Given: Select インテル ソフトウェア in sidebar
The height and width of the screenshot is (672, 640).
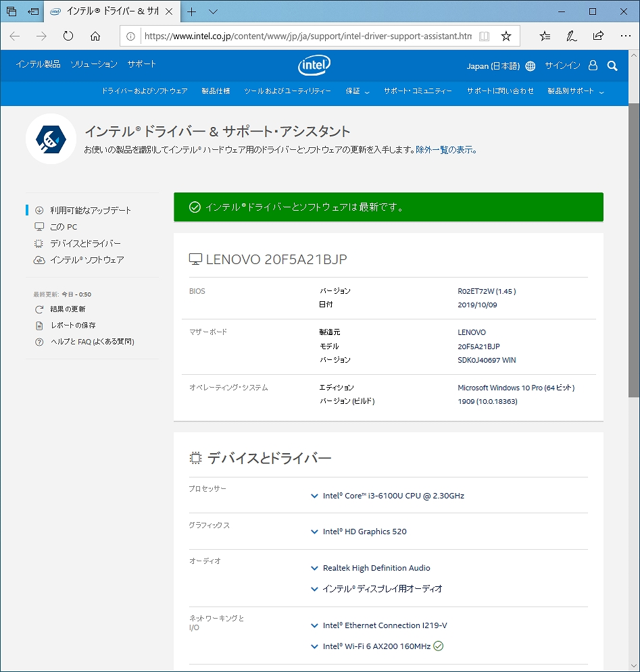Looking at the screenshot, I should [87, 260].
